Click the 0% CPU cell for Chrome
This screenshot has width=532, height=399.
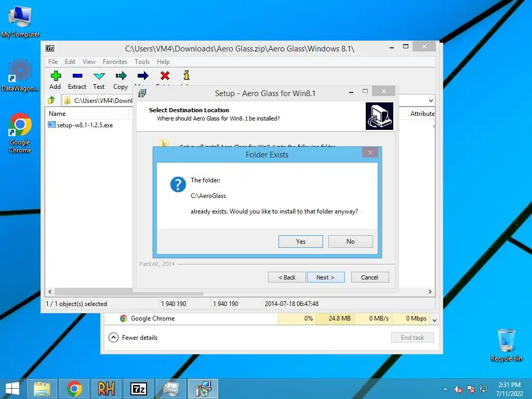pos(297,318)
